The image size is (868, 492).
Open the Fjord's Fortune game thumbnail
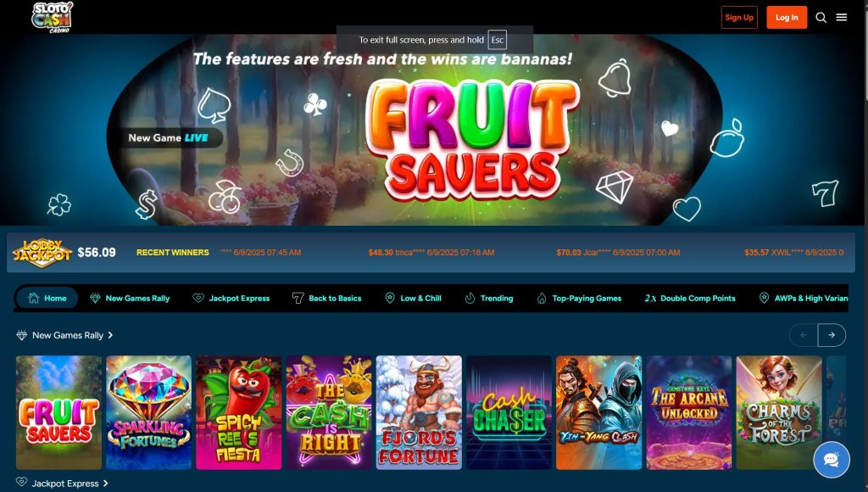pyautogui.click(x=419, y=413)
